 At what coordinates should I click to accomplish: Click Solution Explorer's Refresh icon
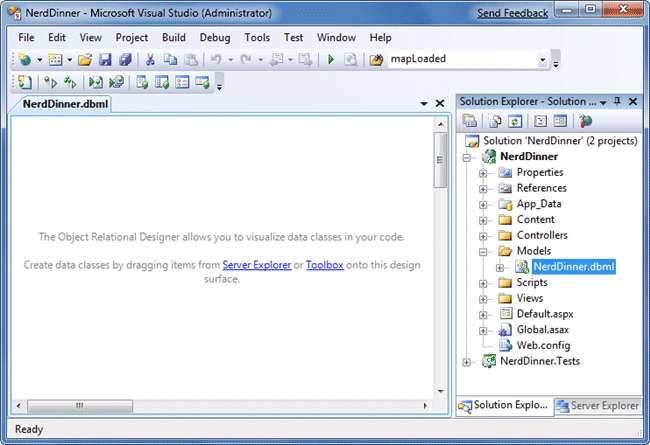515,121
